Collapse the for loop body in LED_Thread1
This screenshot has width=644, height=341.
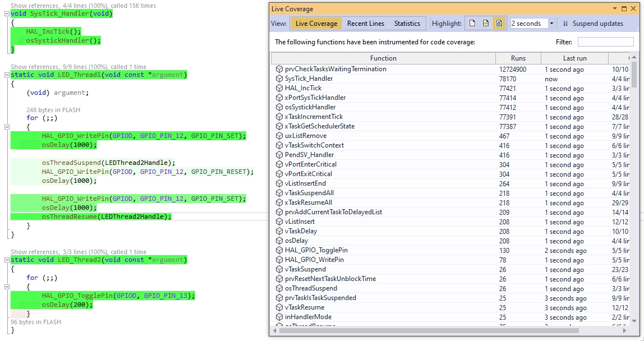[7, 127]
